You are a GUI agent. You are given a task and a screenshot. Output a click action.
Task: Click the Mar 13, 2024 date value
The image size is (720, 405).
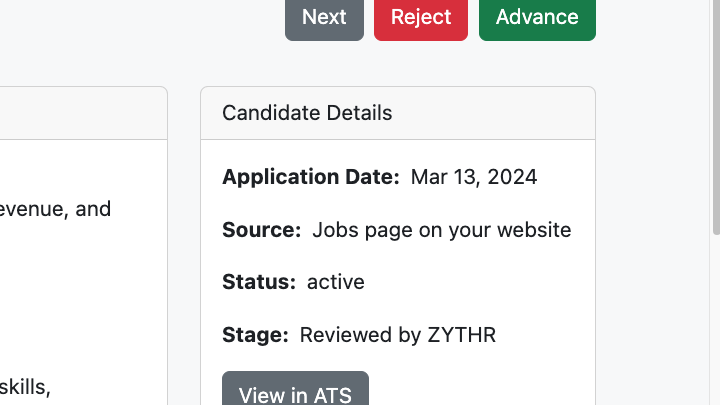click(473, 177)
